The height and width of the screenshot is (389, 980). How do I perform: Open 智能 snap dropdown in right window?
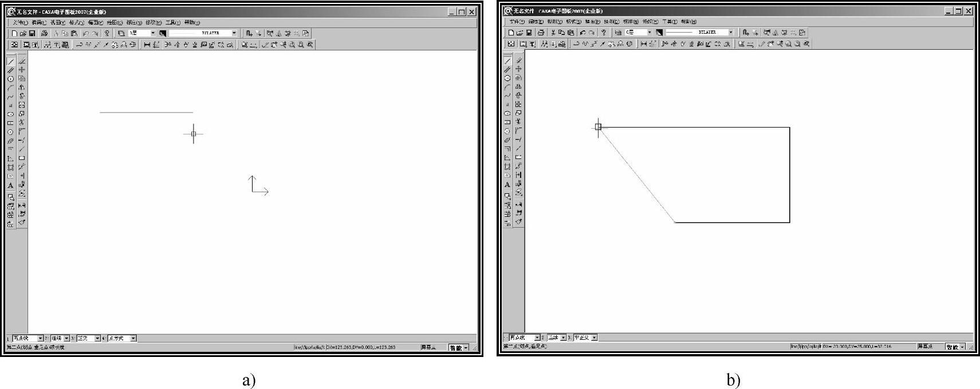click(x=963, y=347)
